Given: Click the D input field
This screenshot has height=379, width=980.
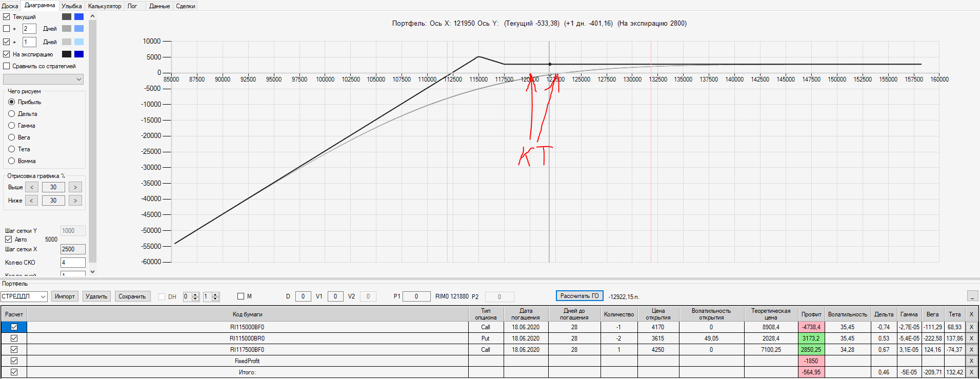Looking at the screenshot, I should pos(303,296).
